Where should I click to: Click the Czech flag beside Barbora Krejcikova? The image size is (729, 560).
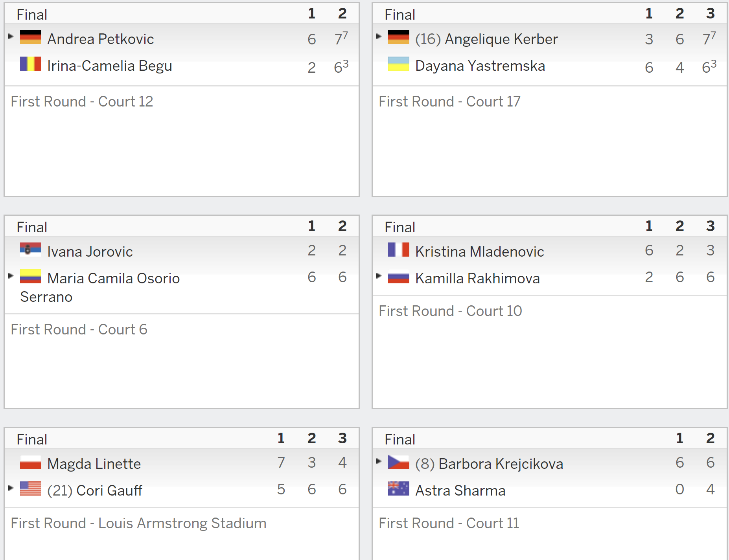click(x=399, y=462)
